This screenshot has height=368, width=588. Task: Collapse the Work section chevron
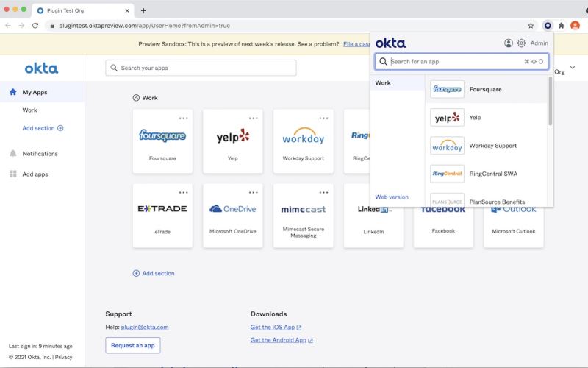click(x=136, y=98)
